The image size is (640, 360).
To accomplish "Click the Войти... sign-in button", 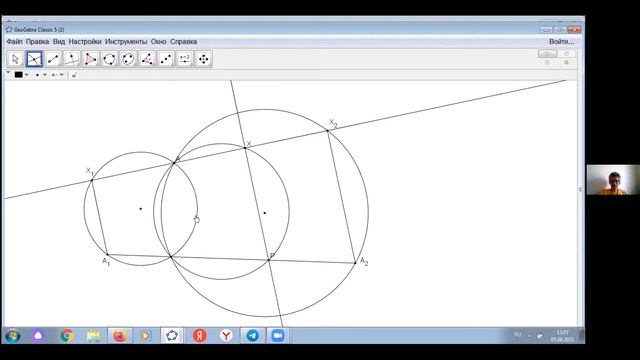I will (x=562, y=42).
